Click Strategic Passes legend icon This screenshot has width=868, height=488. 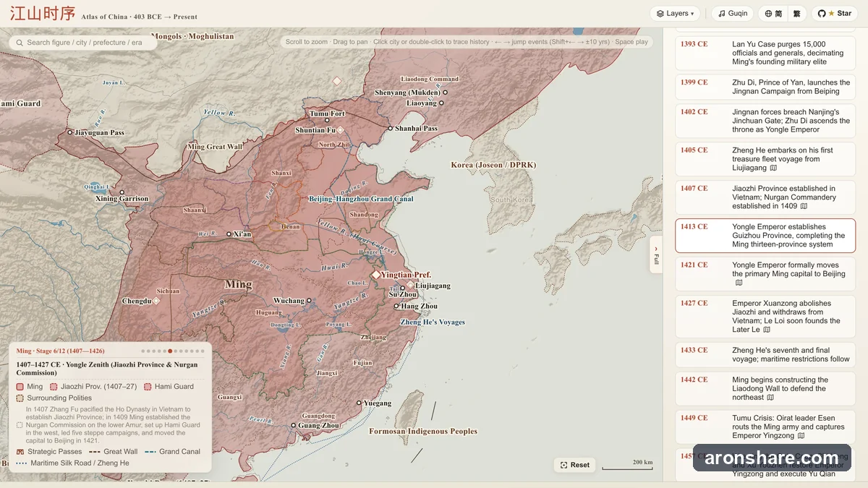pos(20,452)
